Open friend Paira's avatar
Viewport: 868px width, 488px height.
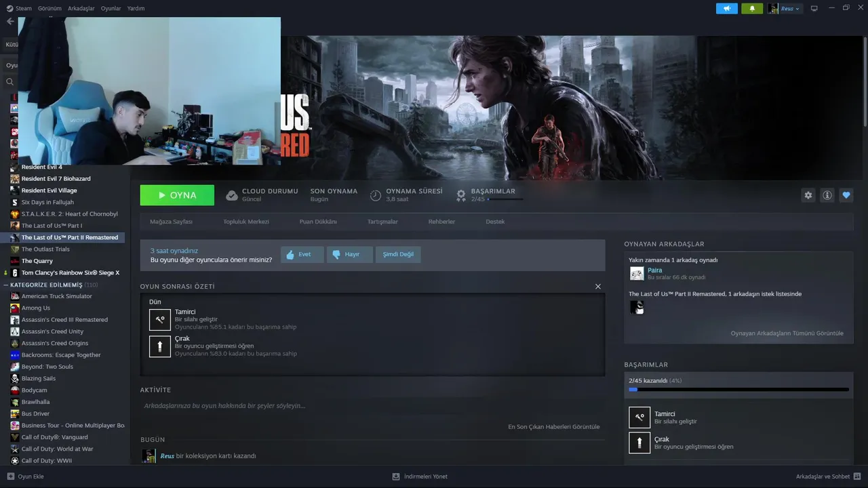(x=637, y=273)
